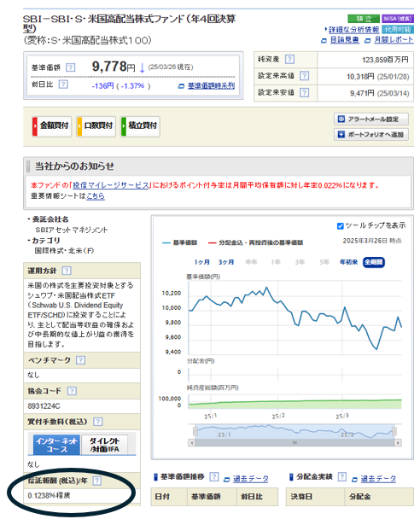Switch to インターネットコース tab
The height and width of the screenshot is (519, 420).
coord(56,445)
